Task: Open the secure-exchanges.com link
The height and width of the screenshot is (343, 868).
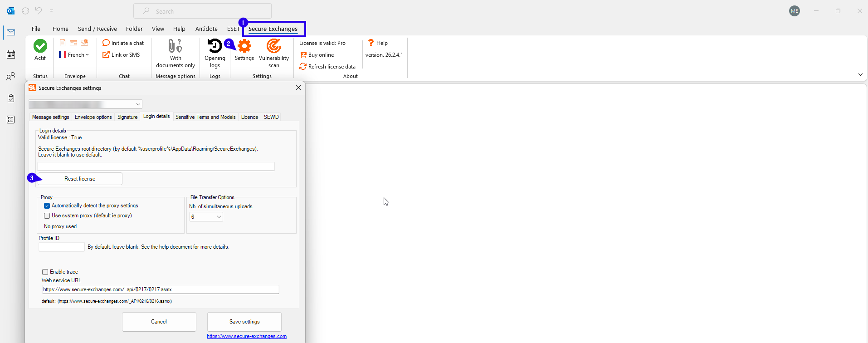Action: (x=247, y=336)
